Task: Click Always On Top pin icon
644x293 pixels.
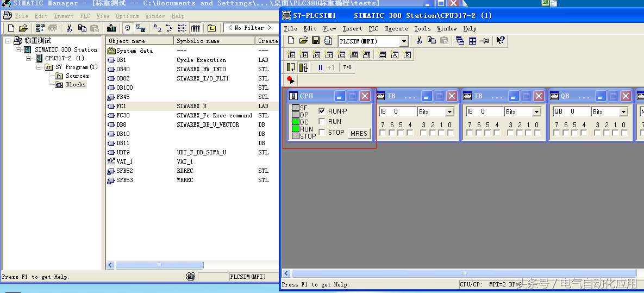Action: (485, 40)
